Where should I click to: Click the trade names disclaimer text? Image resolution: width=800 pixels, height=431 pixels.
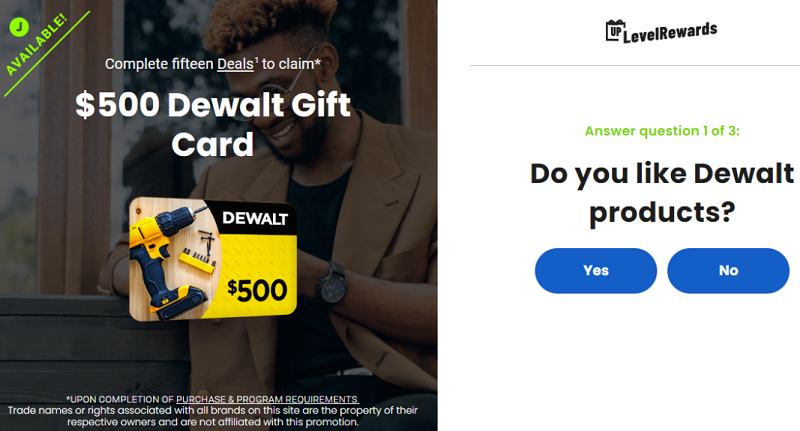(213, 416)
